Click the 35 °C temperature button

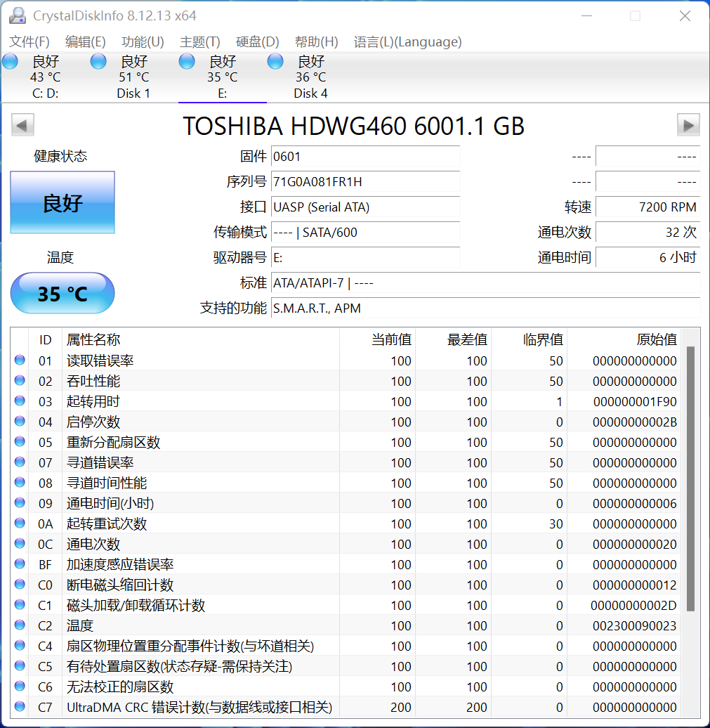[63, 294]
